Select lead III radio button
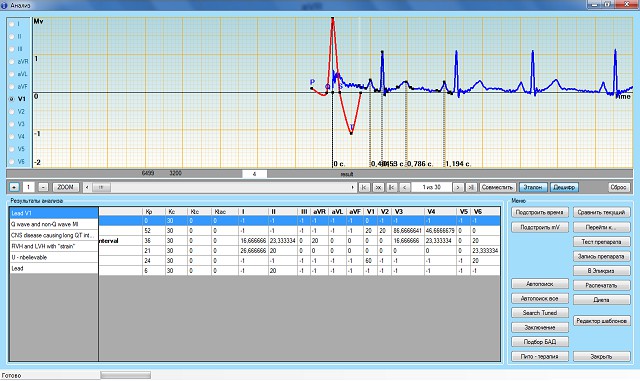The width and height of the screenshot is (640, 381). (x=12, y=49)
